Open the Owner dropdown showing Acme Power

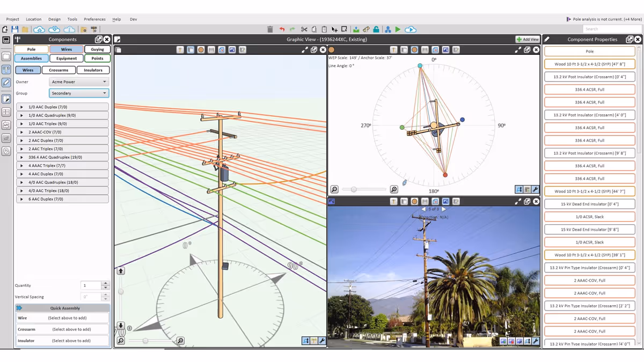(79, 82)
